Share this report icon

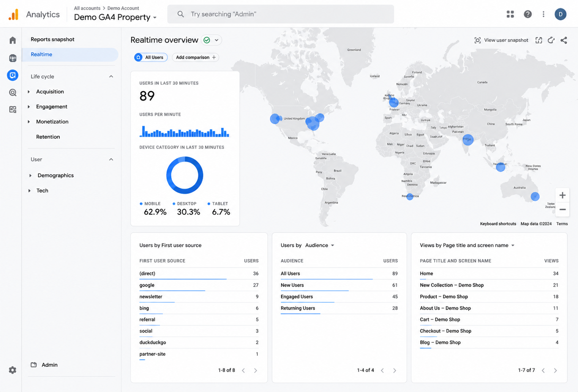tap(564, 40)
